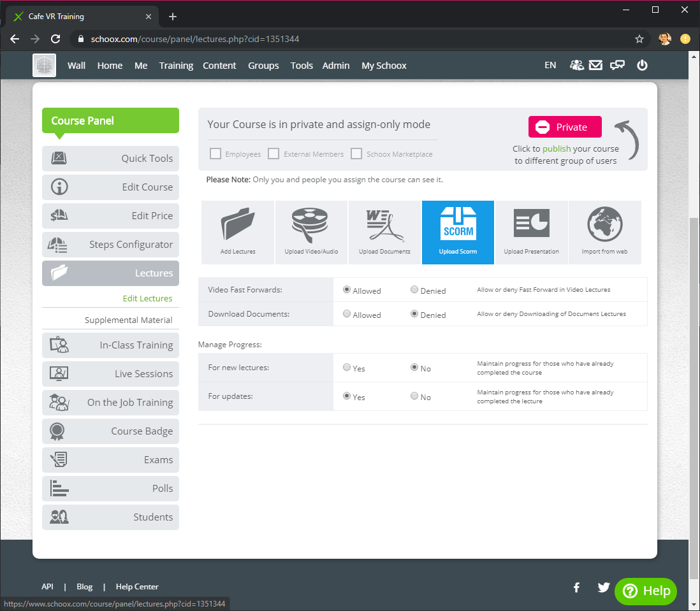Click the Upload Documents tile
This screenshot has height=611, width=700.
click(384, 233)
